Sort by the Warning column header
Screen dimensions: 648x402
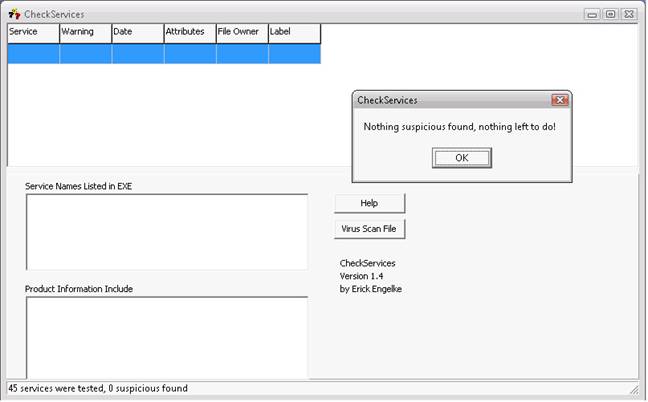[86, 33]
